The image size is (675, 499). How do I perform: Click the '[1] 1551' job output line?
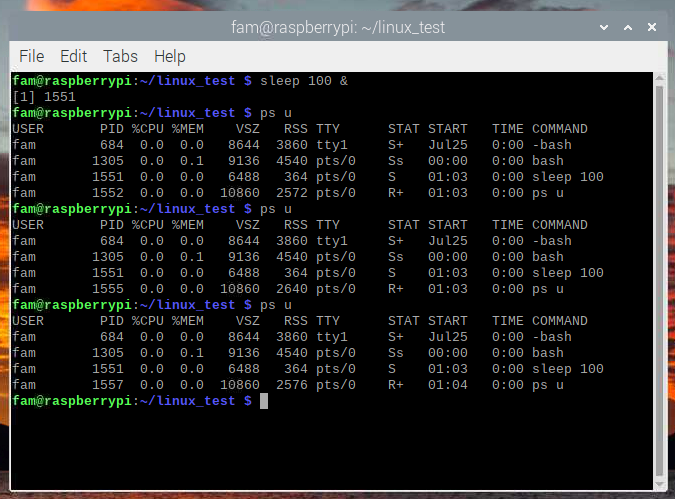pos(44,97)
